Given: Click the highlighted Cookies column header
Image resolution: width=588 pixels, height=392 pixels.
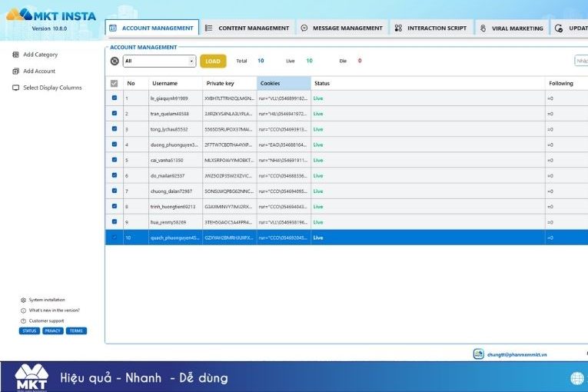Looking at the screenshot, I should (x=284, y=83).
